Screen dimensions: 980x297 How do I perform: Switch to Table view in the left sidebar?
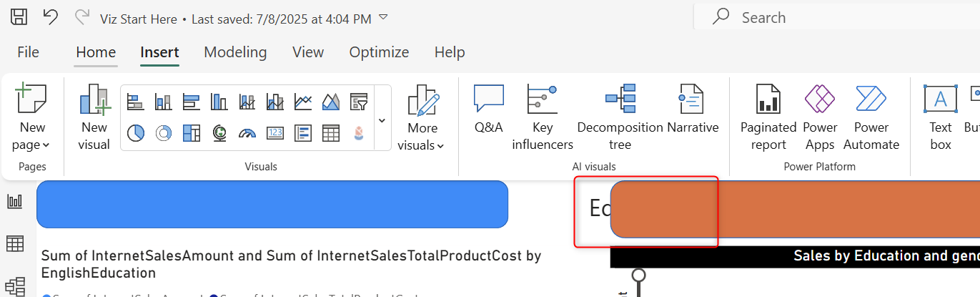[x=14, y=244]
